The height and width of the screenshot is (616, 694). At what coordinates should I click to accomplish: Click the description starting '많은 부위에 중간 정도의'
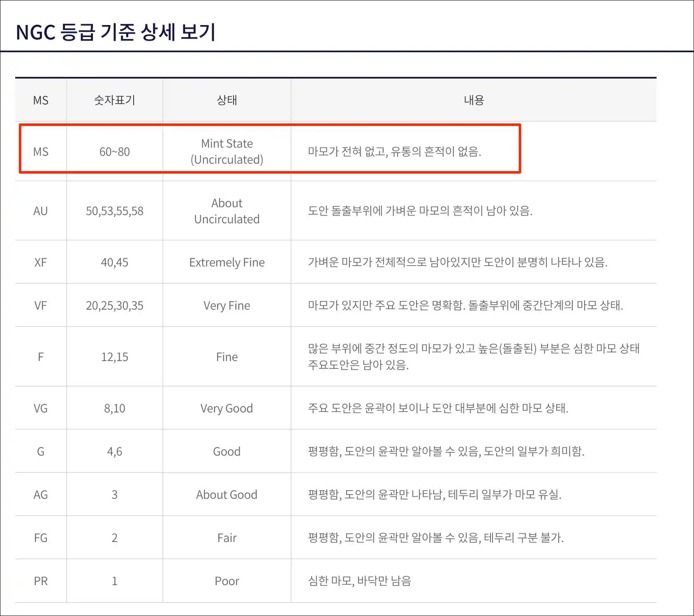[474, 357]
